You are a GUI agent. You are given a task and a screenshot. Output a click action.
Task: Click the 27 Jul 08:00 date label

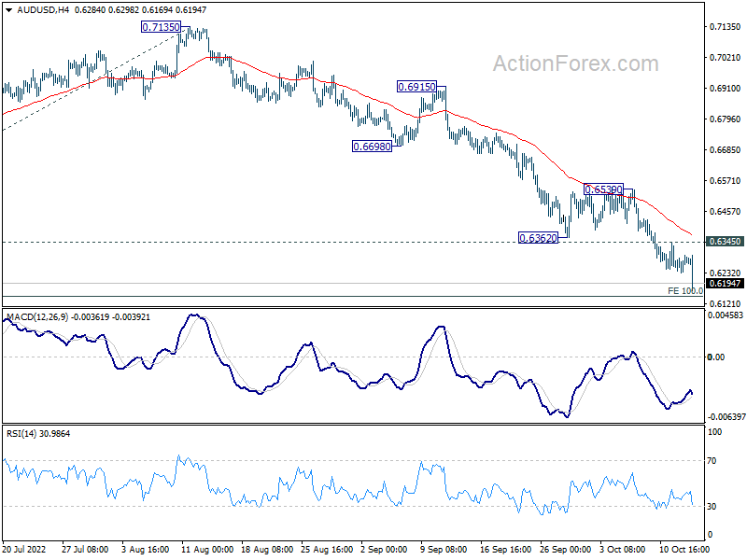pyautogui.click(x=85, y=549)
